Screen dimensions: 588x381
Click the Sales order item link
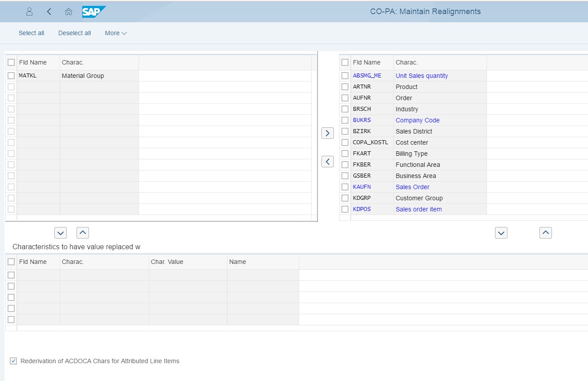(x=418, y=209)
